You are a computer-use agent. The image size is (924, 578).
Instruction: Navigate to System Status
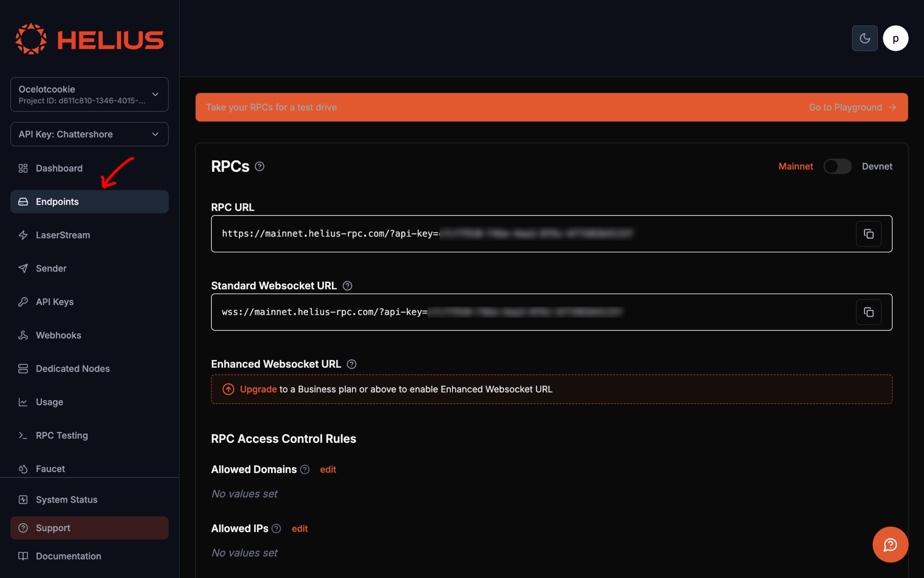(x=66, y=499)
